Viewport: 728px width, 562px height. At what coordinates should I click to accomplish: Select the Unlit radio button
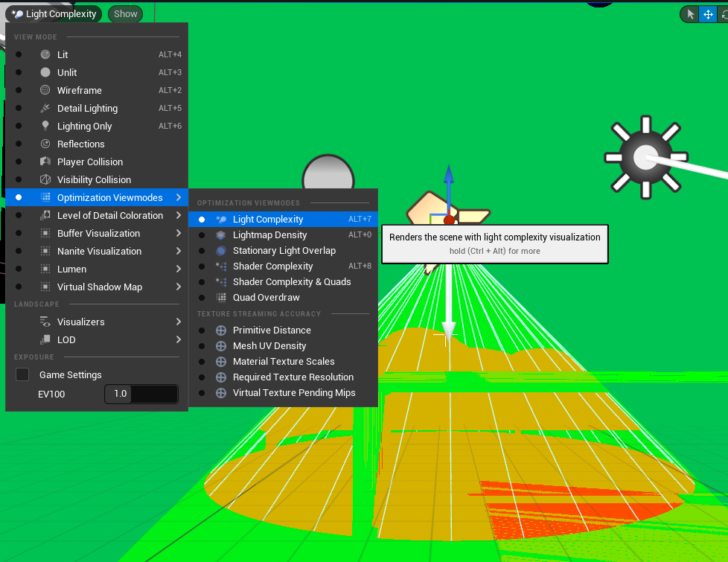tap(19, 72)
